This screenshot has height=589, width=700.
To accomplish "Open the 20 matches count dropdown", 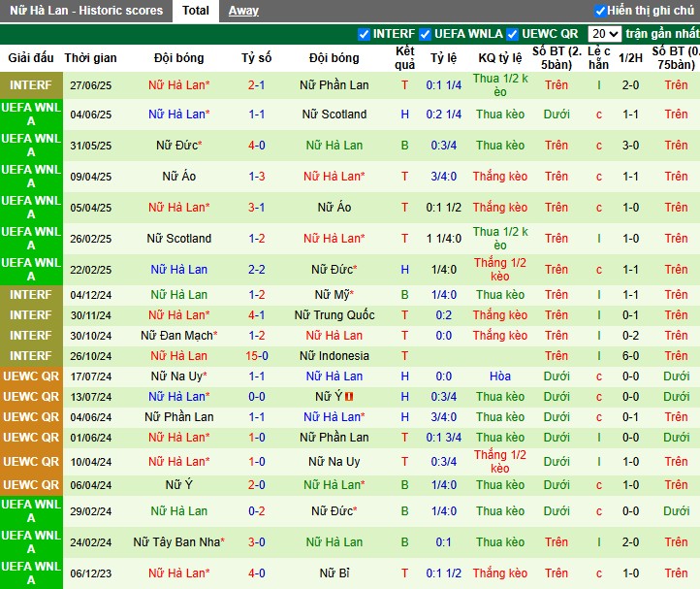I will (x=604, y=34).
